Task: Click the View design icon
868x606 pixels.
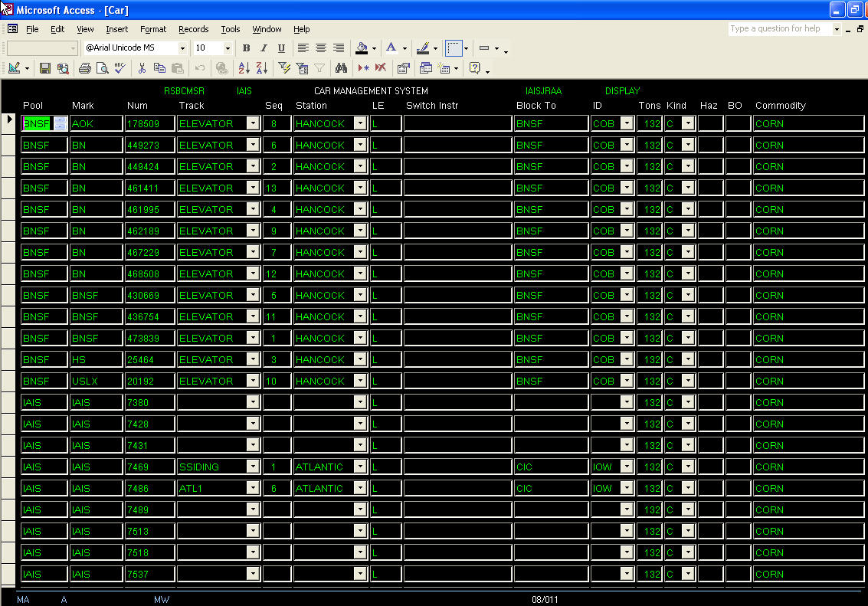Action: coord(15,68)
